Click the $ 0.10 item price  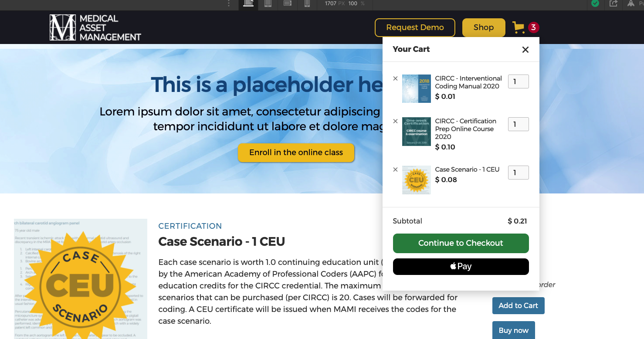[445, 147]
